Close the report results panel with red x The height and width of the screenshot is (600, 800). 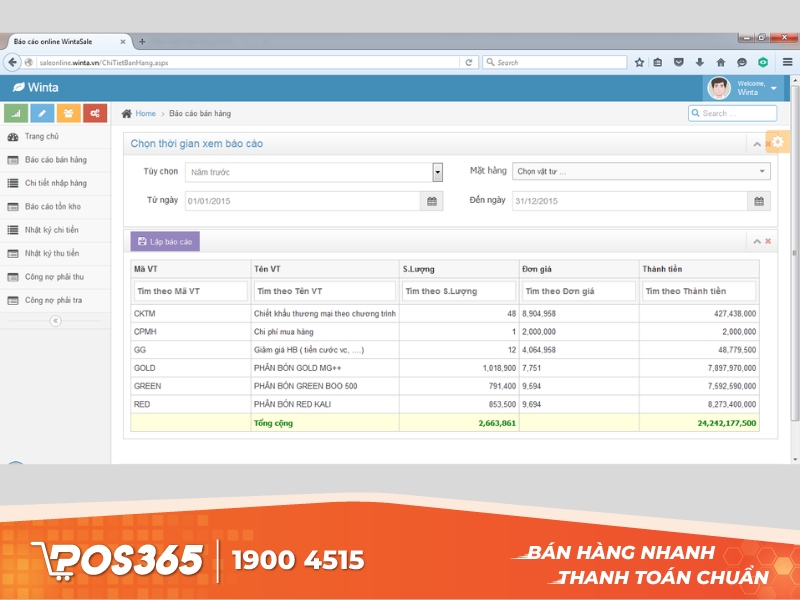[x=768, y=241]
